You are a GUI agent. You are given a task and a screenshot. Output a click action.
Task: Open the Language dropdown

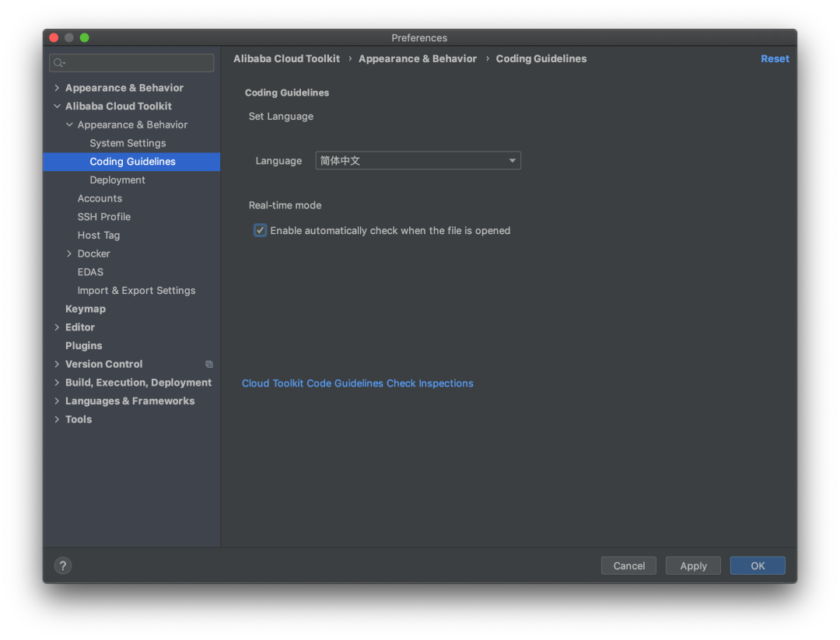pos(418,161)
